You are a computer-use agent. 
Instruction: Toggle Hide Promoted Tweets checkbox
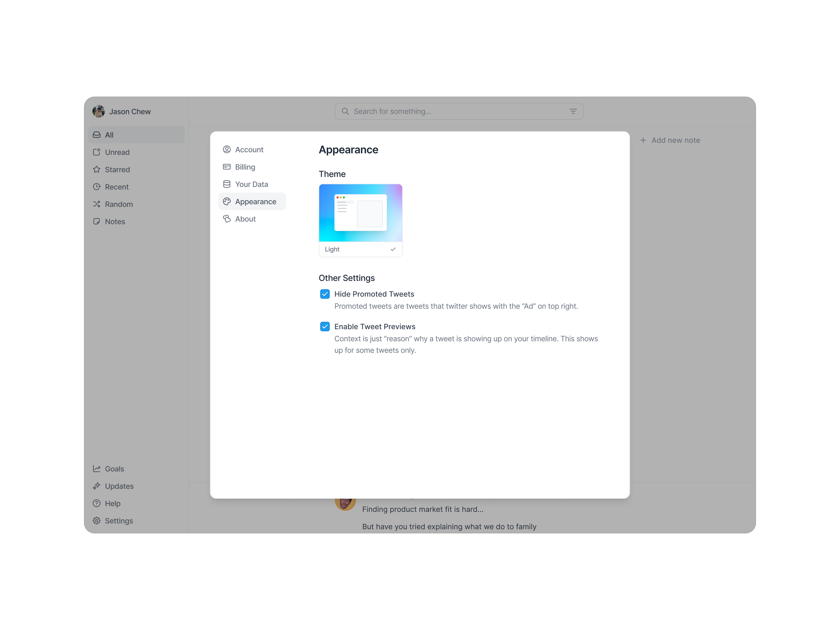(x=325, y=294)
